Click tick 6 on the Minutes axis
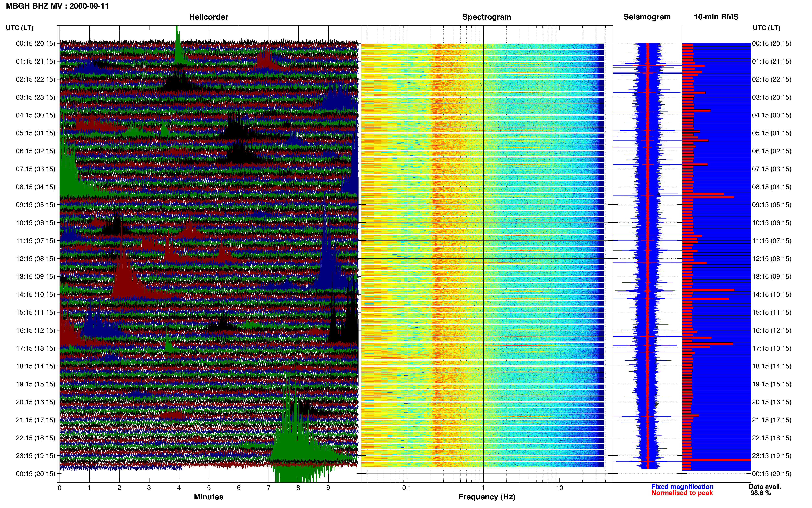Viewport: 812px width, 508px height. coord(239,488)
